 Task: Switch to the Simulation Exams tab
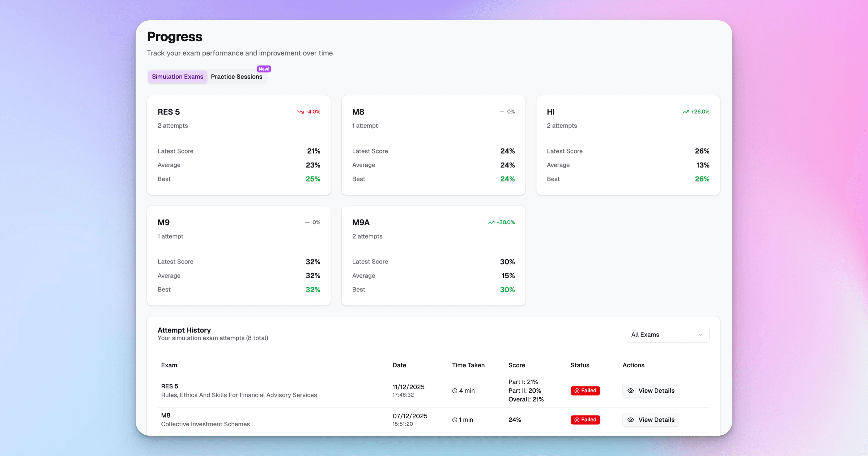pyautogui.click(x=178, y=77)
